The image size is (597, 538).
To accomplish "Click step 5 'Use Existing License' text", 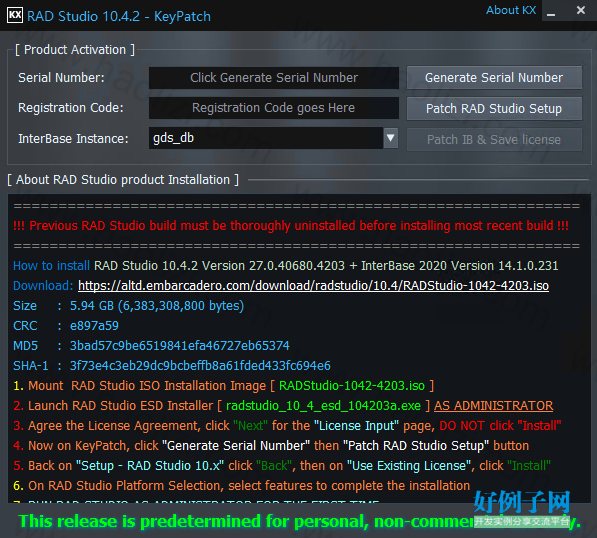I will (x=409, y=465).
